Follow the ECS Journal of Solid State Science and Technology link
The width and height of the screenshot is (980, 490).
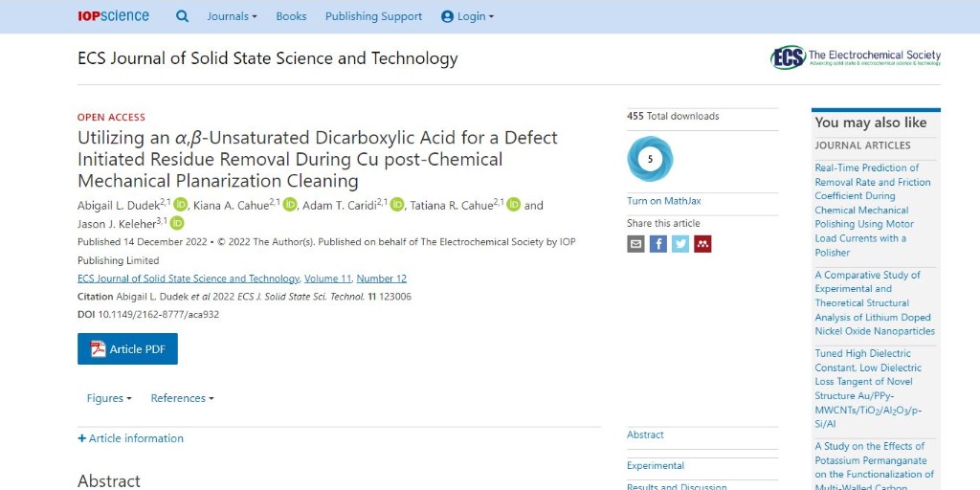coord(189,278)
